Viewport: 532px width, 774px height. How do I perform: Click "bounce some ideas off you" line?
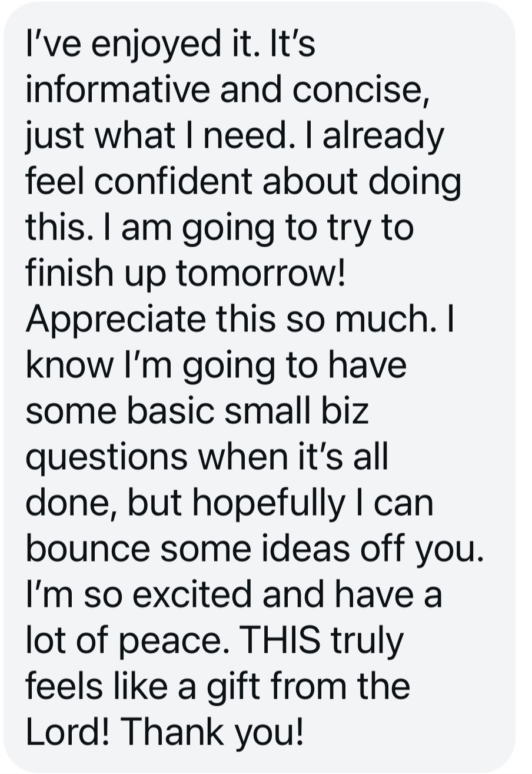tap(254, 548)
